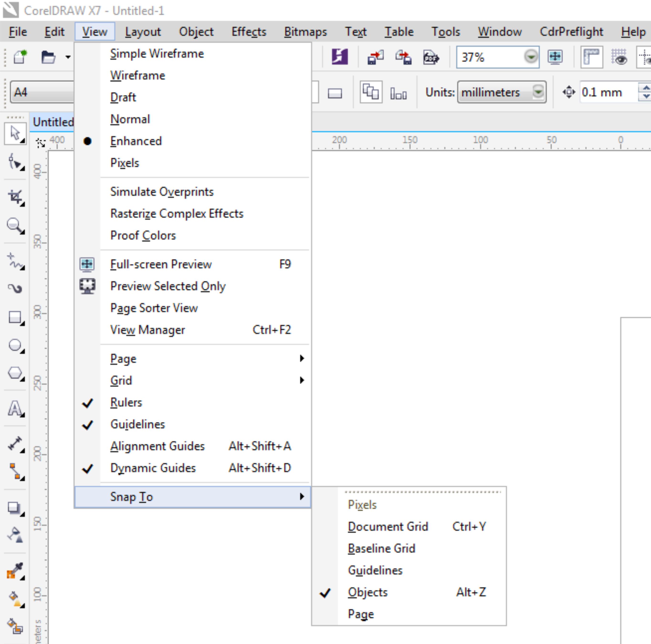Disable Dynamic Guides
This screenshot has height=644, width=651.
pos(193,468)
